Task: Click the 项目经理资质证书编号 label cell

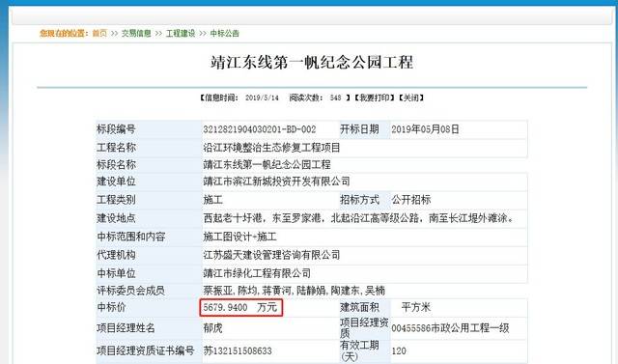Action: (149, 350)
